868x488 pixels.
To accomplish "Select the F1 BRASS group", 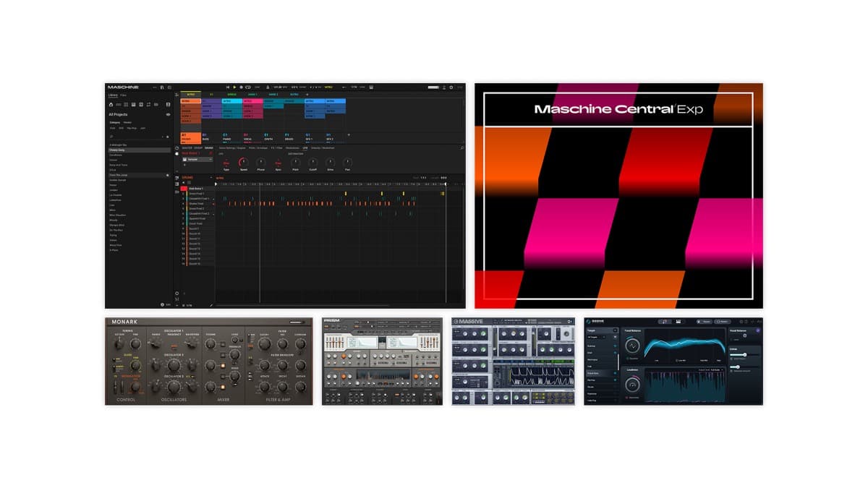I will [x=294, y=138].
